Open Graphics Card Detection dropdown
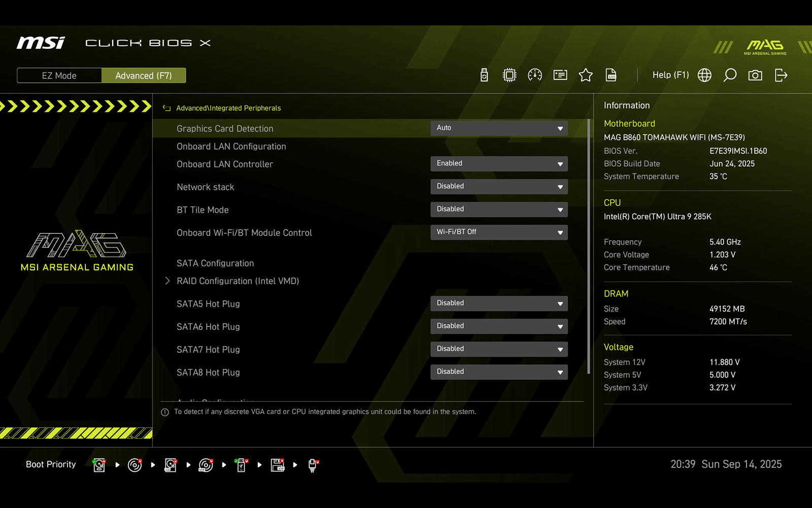This screenshot has width=812, height=508. pos(499,128)
